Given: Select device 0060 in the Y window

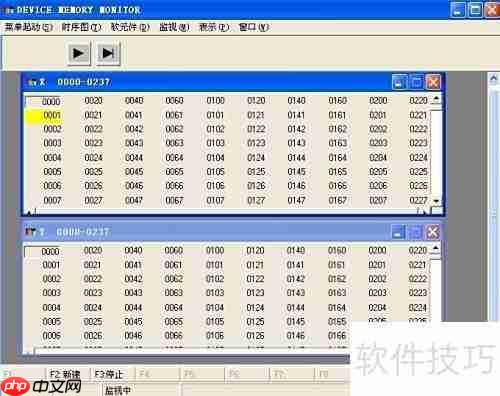Looking at the screenshot, I should 174,250.
